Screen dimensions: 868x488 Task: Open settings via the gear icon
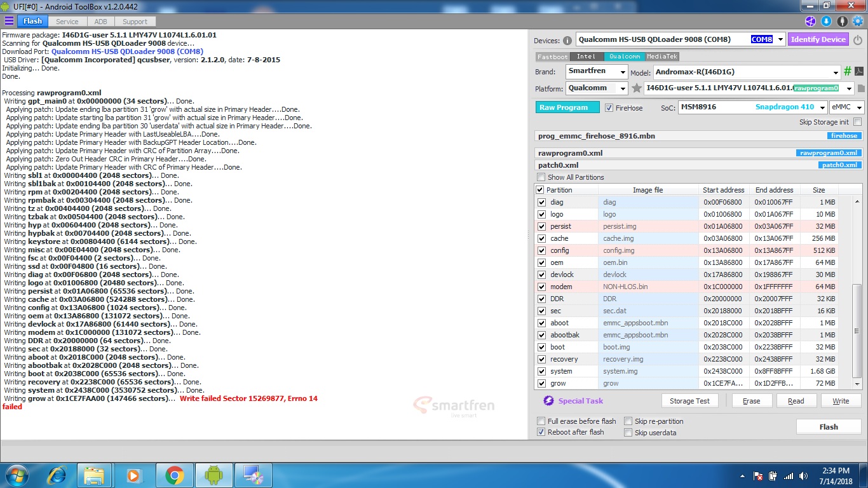pyautogui.click(x=858, y=21)
